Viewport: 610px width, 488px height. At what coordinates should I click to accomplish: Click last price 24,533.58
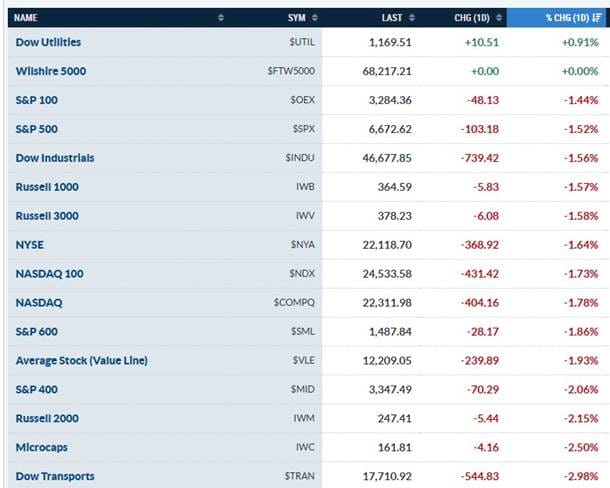(387, 274)
